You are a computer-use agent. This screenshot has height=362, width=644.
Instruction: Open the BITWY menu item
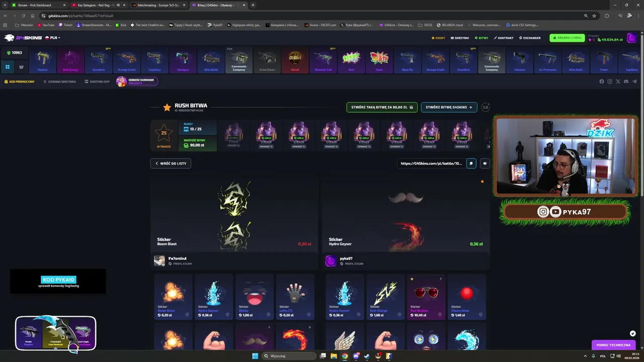pos(481,38)
